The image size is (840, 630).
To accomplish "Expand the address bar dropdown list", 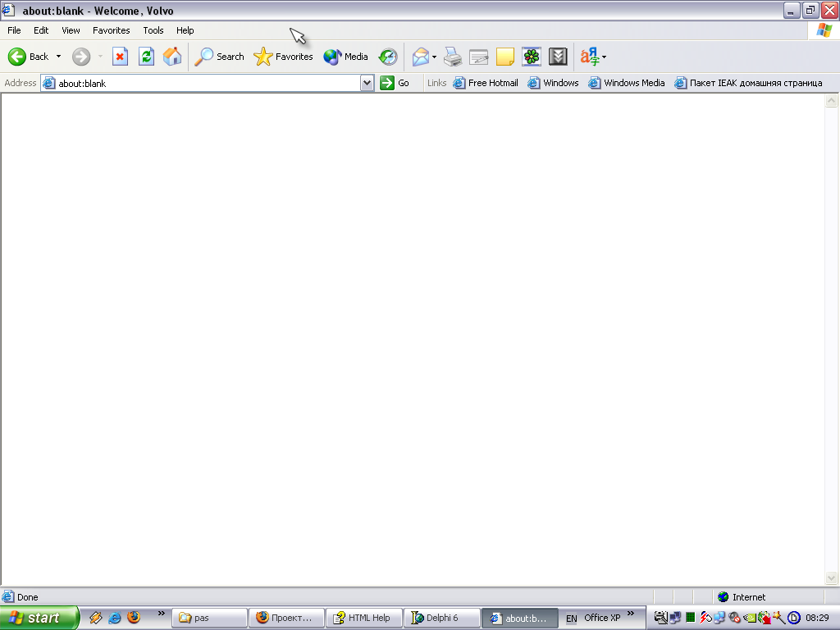I will [x=367, y=83].
